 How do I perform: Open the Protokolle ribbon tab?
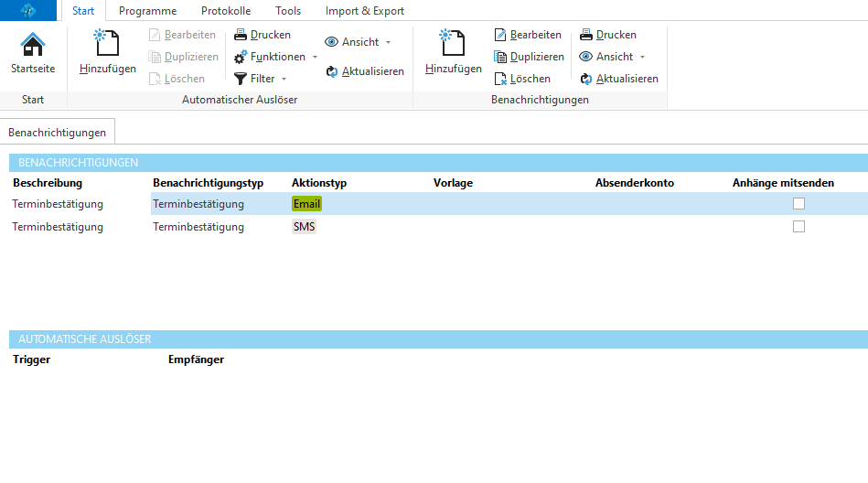226,11
